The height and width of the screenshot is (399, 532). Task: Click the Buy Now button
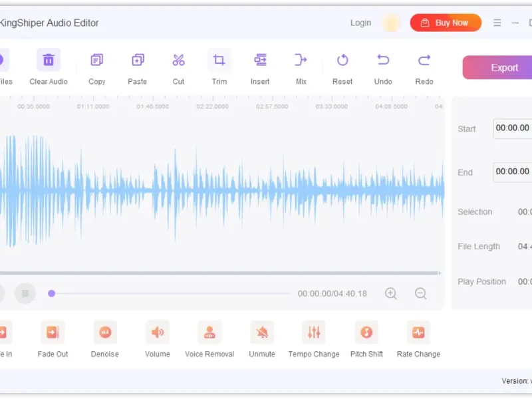coord(446,23)
